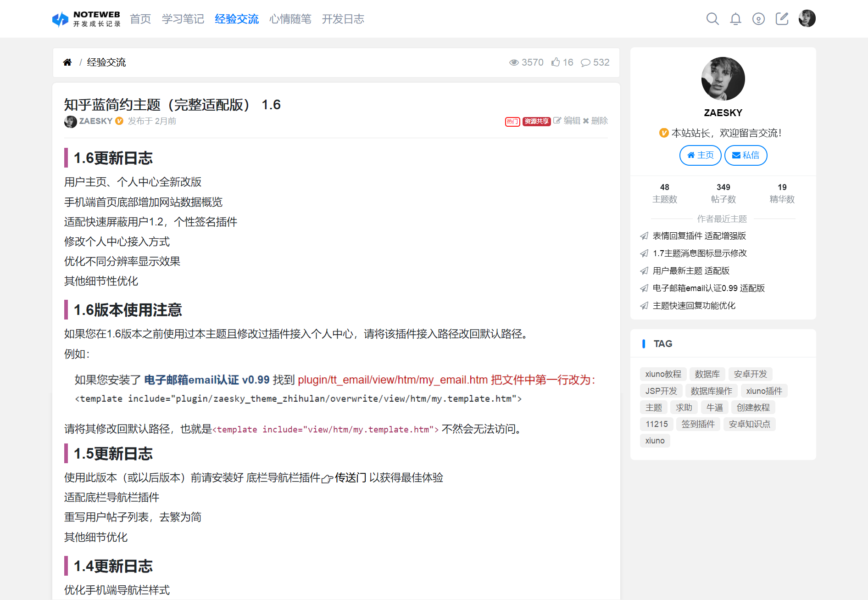Click the NOTEWEB logo icon
The height and width of the screenshot is (600, 868).
[60, 19]
